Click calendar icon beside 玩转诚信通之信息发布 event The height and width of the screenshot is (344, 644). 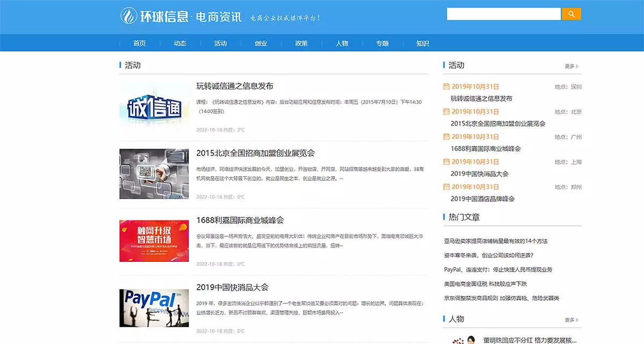point(446,86)
